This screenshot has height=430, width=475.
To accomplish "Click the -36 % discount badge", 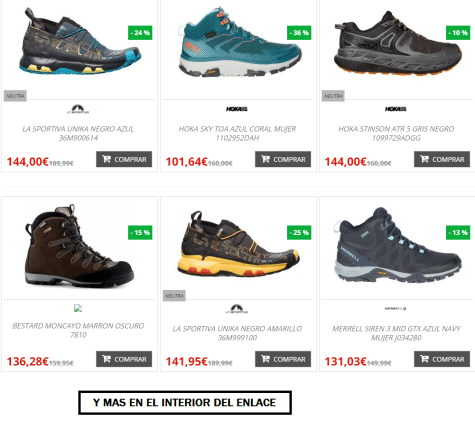I will click(x=299, y=33).
